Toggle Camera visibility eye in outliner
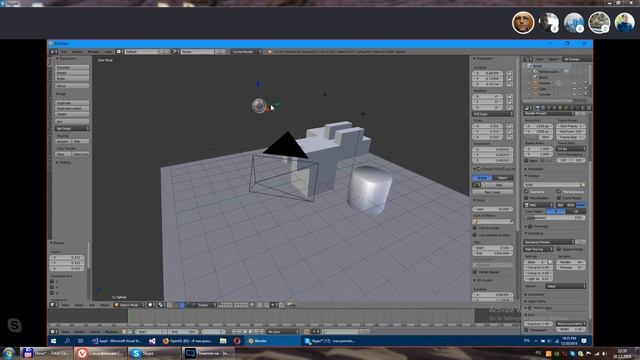The image size is (640, 360). [574, 83]
